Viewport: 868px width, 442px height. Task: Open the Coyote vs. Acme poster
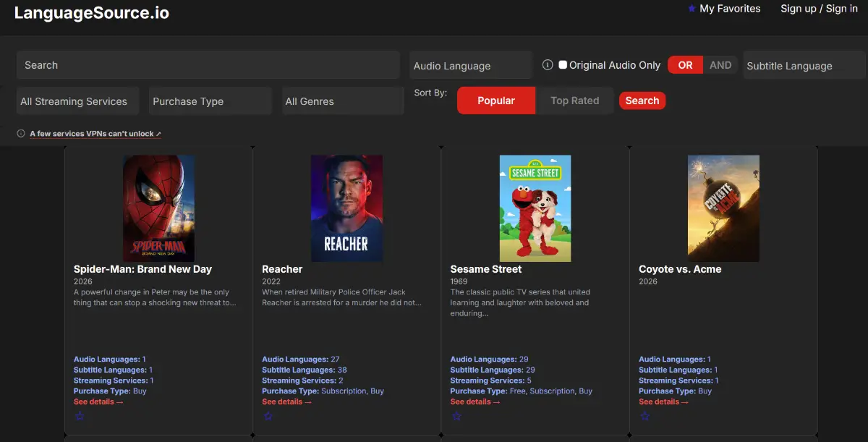(723, 208)
